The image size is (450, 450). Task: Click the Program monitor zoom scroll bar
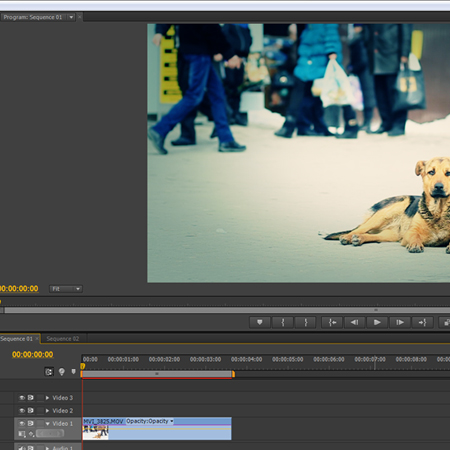click(227, 310)
